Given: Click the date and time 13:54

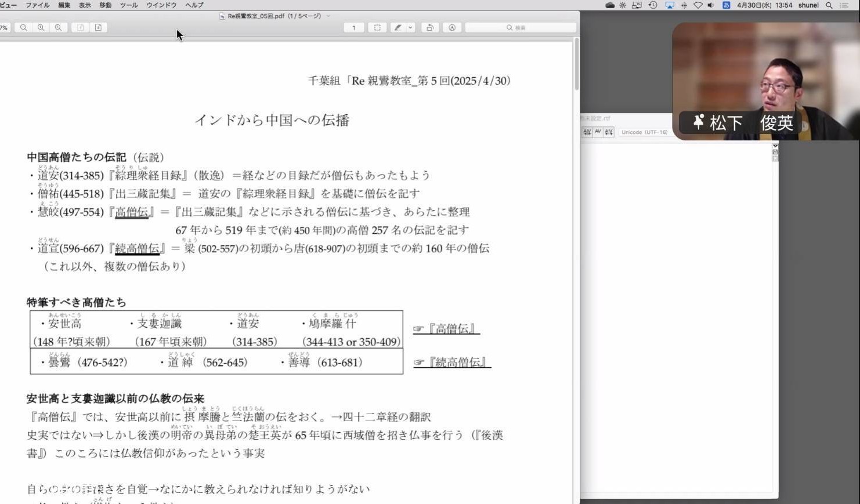Looking at the screenshot, I should click(764, 5).
